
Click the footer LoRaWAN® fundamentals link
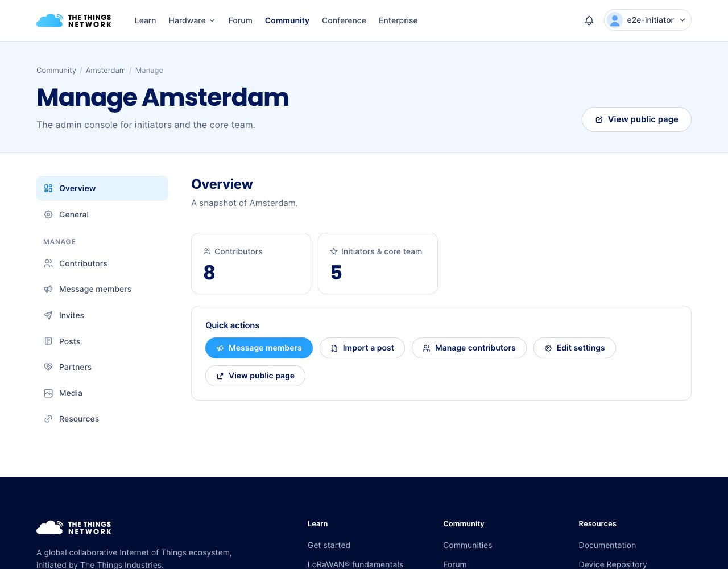point(355,564)
